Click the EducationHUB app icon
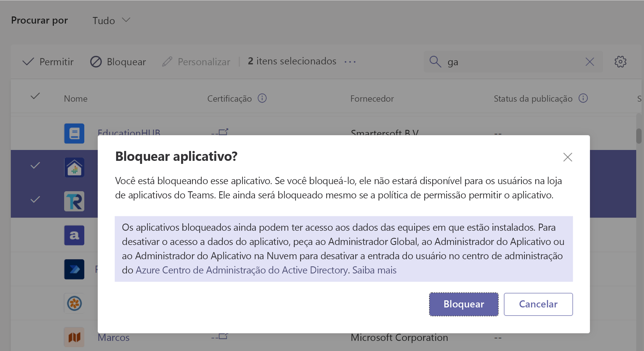Viewport: 644px width, 351px height. pyautogui.click(x=74, y=133)
